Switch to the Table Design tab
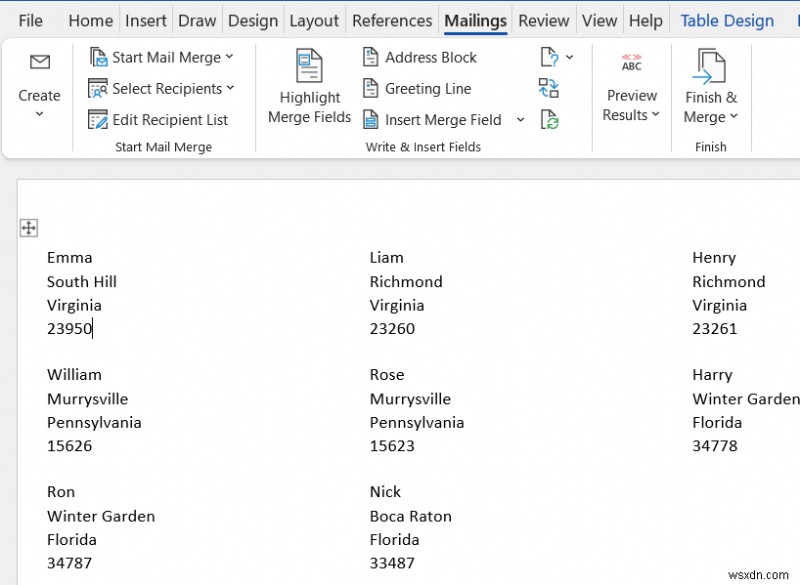Screen dimensions: 800x585 726,20
